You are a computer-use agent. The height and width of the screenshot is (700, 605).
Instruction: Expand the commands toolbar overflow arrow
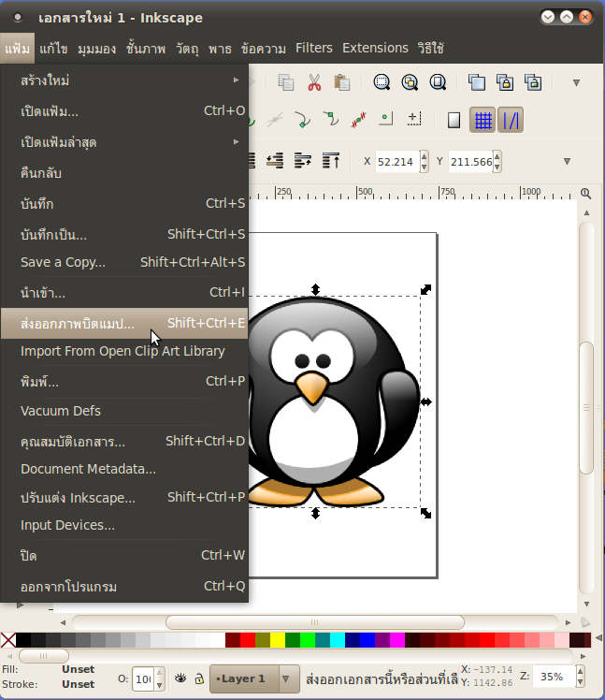pyautogui.click(x=576, y=82)
